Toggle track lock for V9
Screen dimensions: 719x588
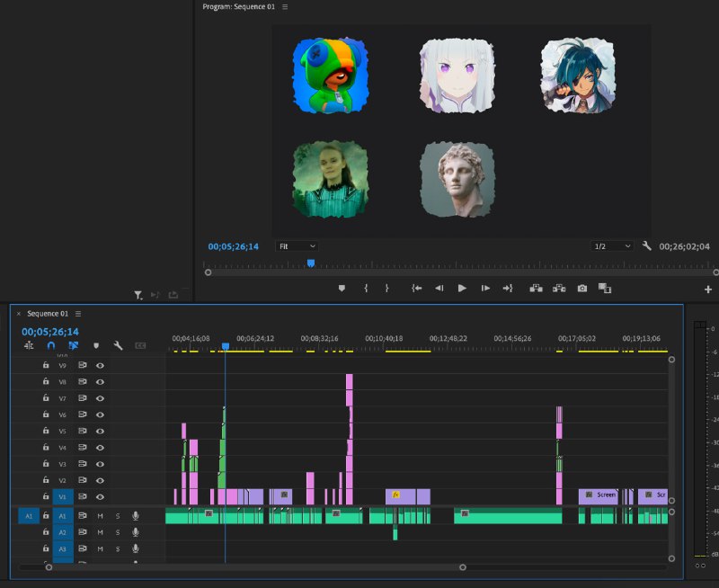pyautogui.click(x=46, y=365)
